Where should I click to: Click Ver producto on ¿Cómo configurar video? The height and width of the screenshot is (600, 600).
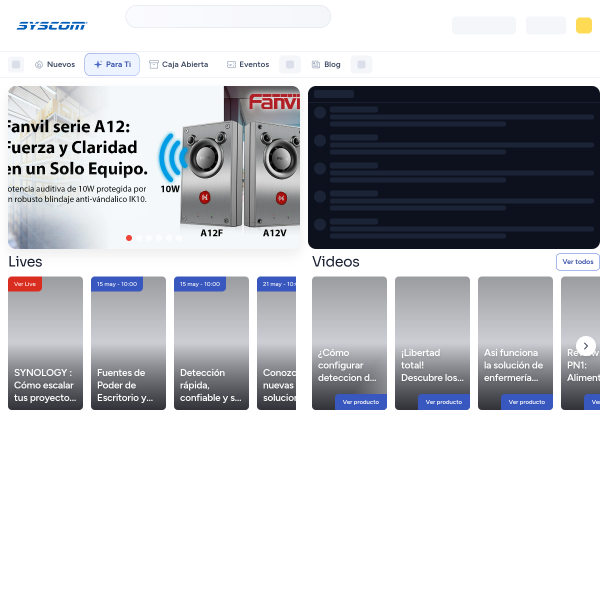pos(361,402)
